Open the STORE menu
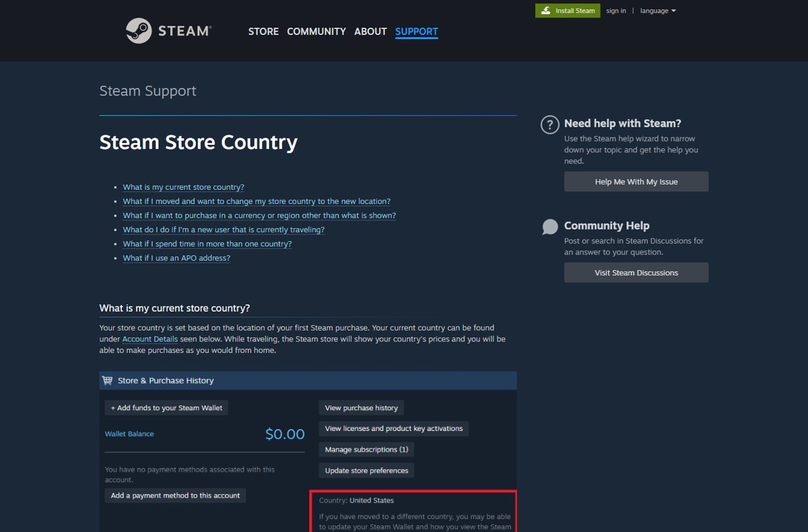This screenshot has width=808, height=532. click(x=263, y=32)
